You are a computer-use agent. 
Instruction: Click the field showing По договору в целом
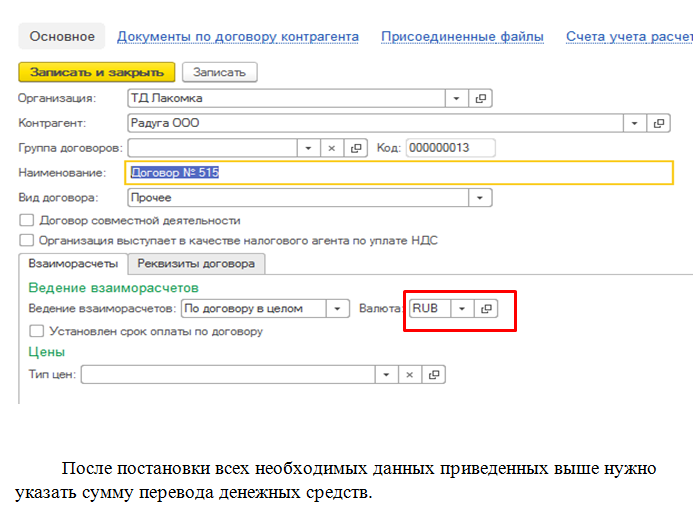[253, 309]
